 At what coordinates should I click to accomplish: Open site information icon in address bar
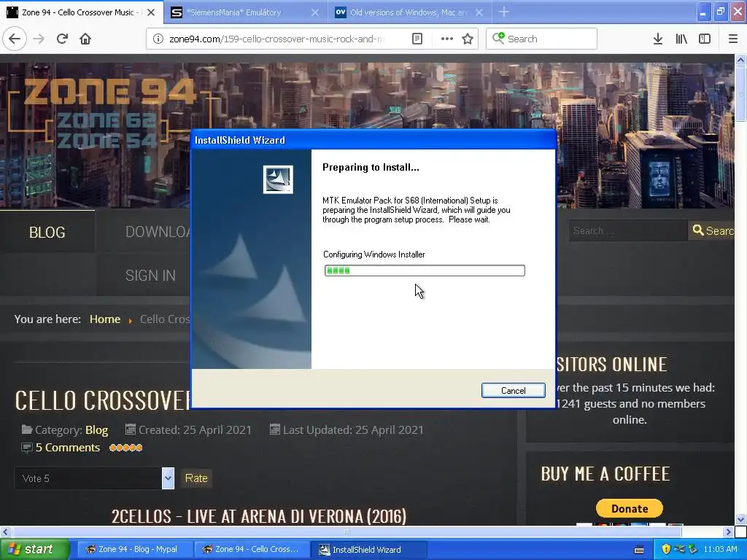click(x=158, y=39)
